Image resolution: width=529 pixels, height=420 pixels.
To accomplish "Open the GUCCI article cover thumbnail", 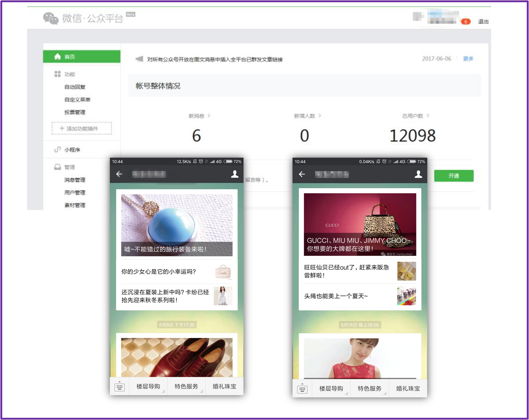I will pyautogui.click(x=359, y=223).
